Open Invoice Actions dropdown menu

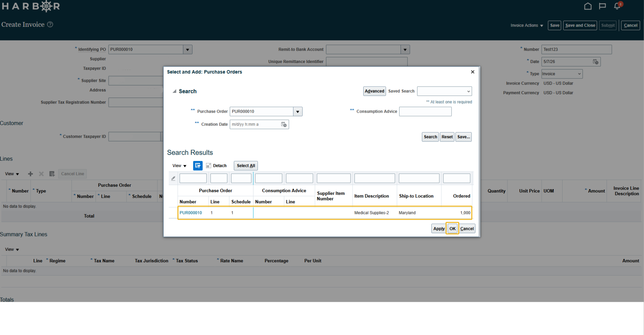point(527,25)
